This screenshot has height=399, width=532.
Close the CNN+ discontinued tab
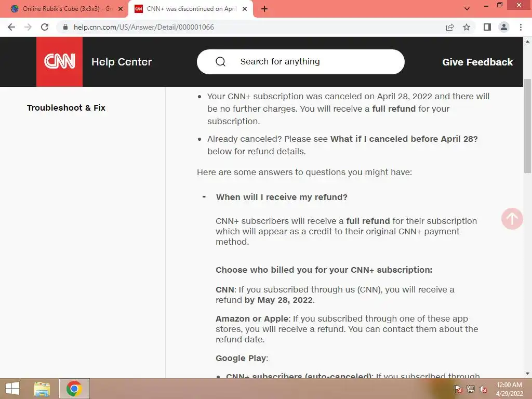[245, 9]
